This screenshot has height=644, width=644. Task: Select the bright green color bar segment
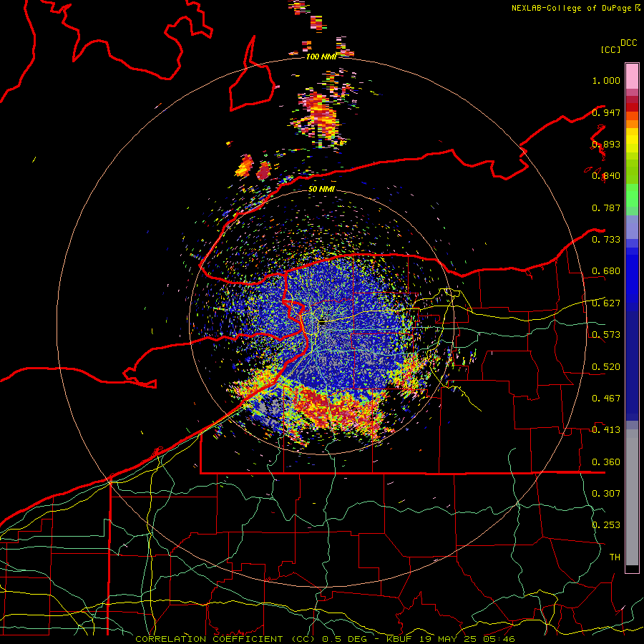(632, 195)
